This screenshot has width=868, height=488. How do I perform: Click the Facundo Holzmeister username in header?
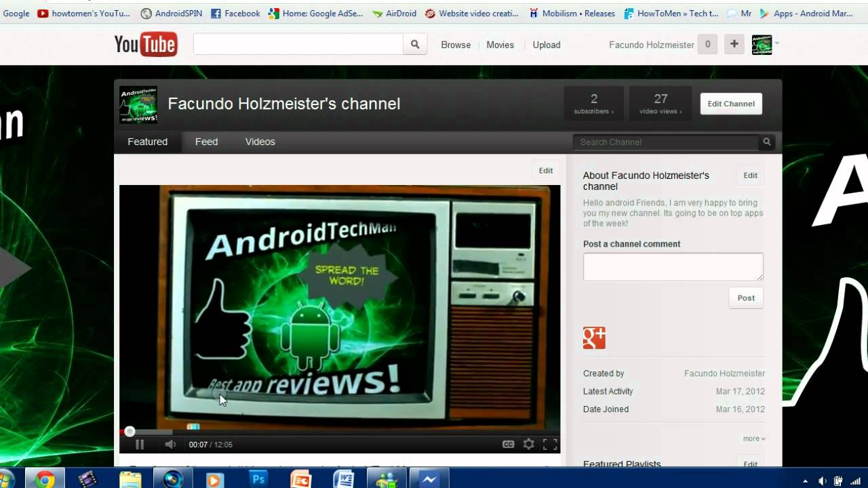[652, 45]
